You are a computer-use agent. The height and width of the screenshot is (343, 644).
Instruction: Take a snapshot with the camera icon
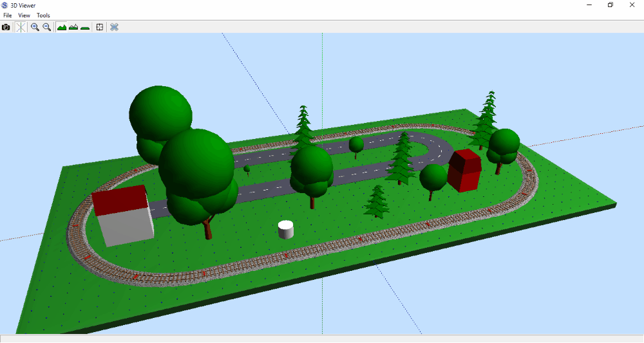point(6,27)
